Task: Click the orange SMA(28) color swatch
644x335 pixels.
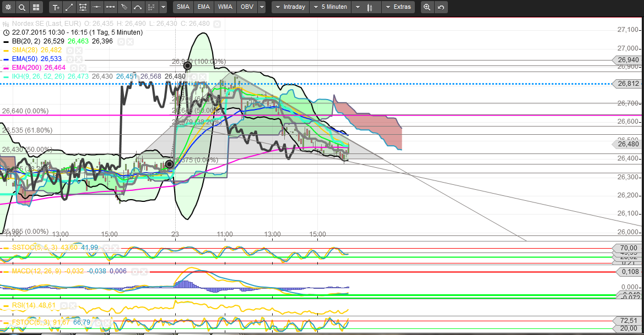Action: tap(6, 50)
